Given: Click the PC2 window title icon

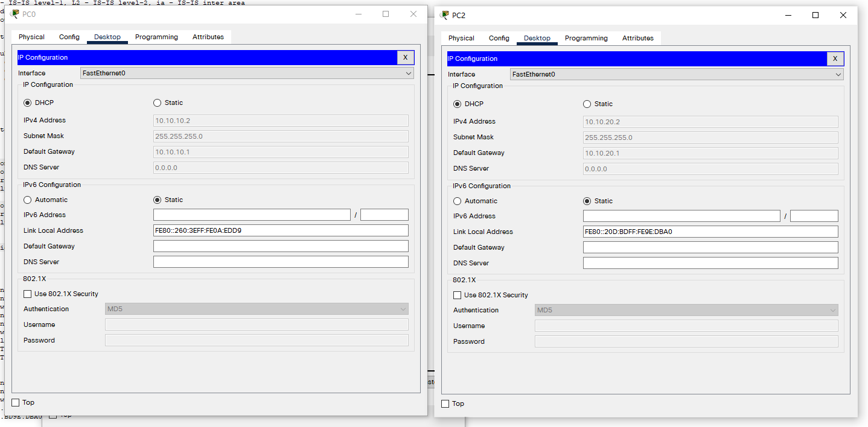Looking at the screenshot, I should tap(445, 15).
